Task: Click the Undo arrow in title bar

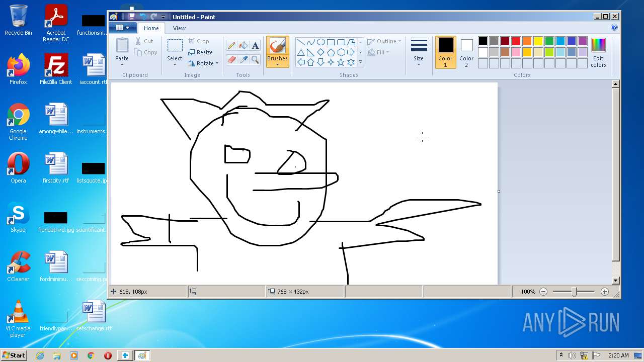Action: (143, 17)
